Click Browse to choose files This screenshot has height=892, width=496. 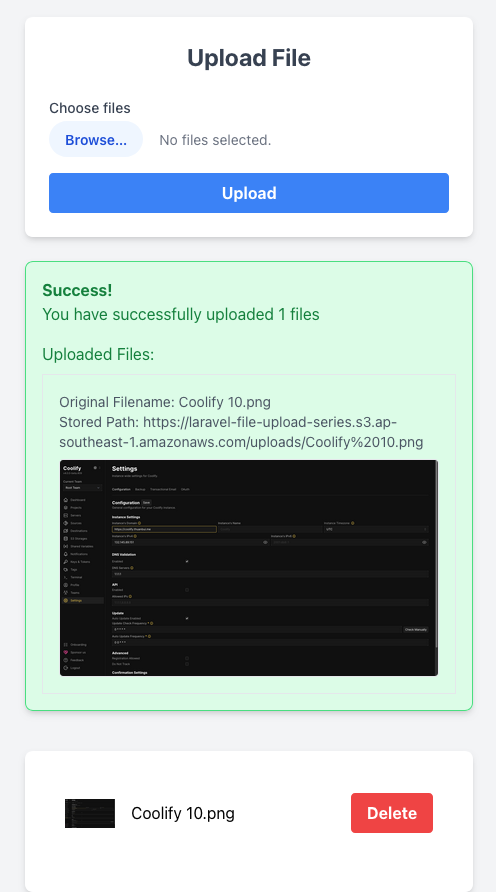tap(96, 139)
